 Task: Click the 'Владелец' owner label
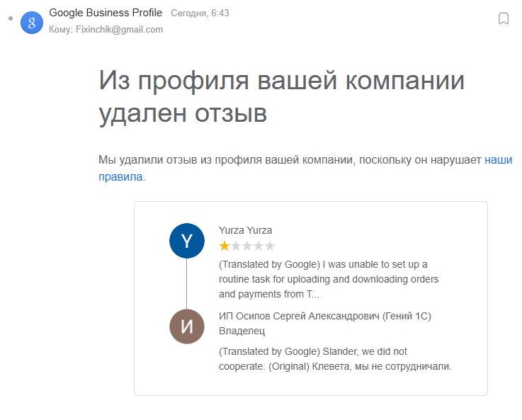click(x=242, y=331)
